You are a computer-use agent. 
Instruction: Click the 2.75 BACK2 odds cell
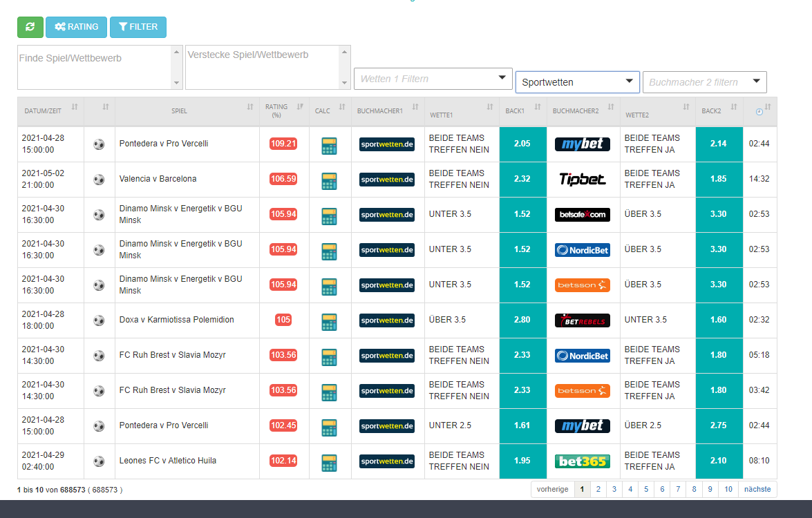[719, 425]
